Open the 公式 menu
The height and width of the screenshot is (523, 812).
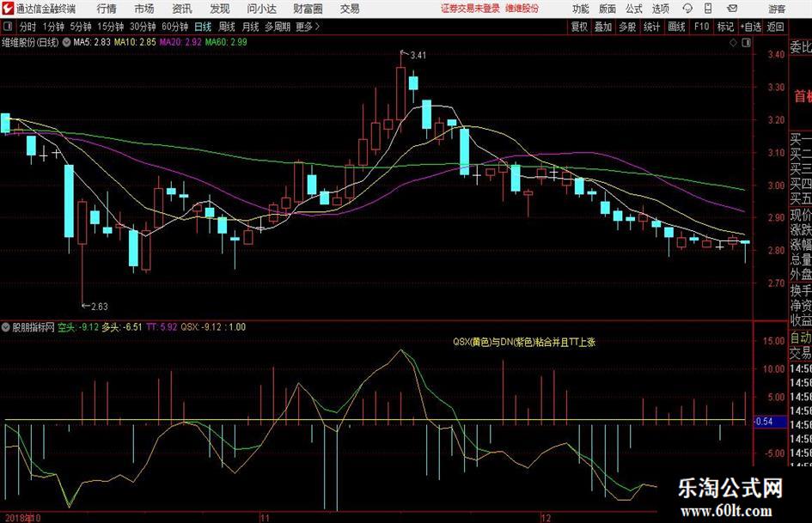pos(634,9)
